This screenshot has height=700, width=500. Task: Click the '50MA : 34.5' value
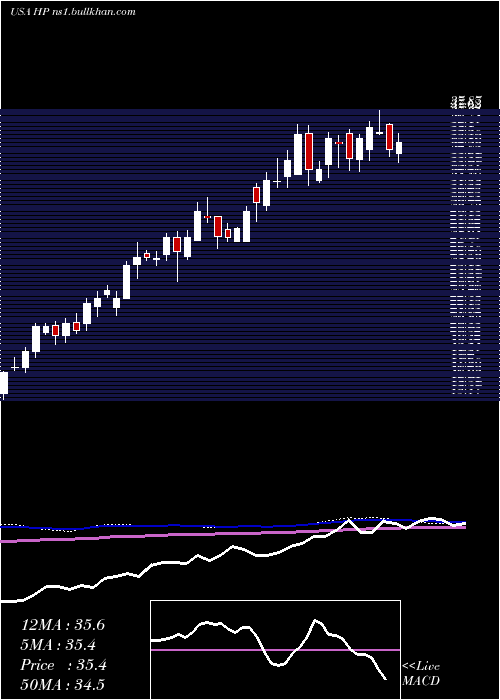tap(63, 684)
